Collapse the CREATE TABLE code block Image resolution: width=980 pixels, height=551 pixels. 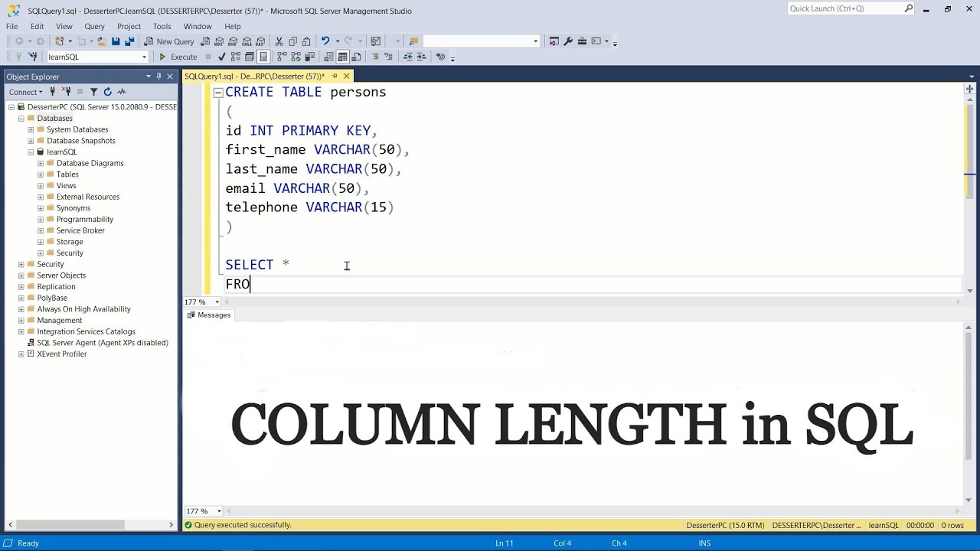(x=218, y=93)
